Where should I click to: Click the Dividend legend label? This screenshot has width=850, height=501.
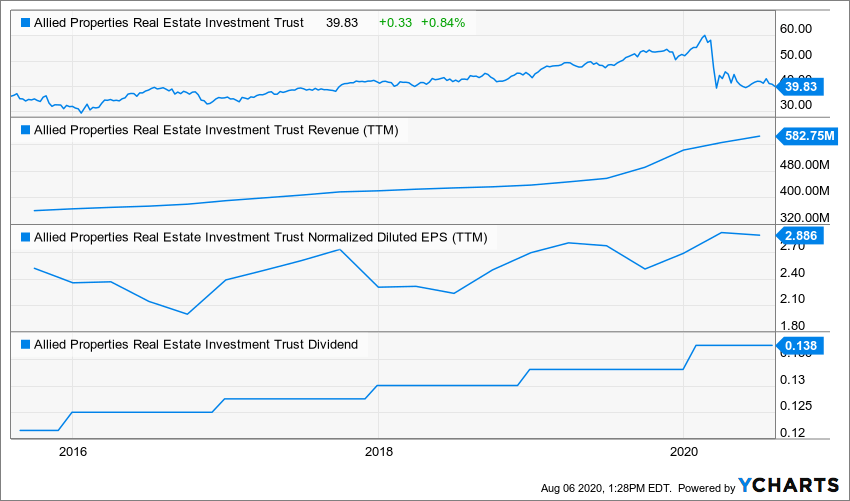point(196,345)
